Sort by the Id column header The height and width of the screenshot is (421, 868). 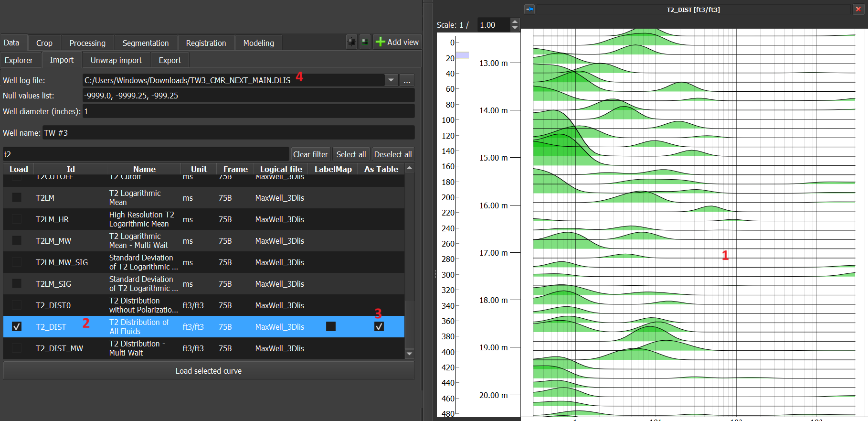point(71,169)
